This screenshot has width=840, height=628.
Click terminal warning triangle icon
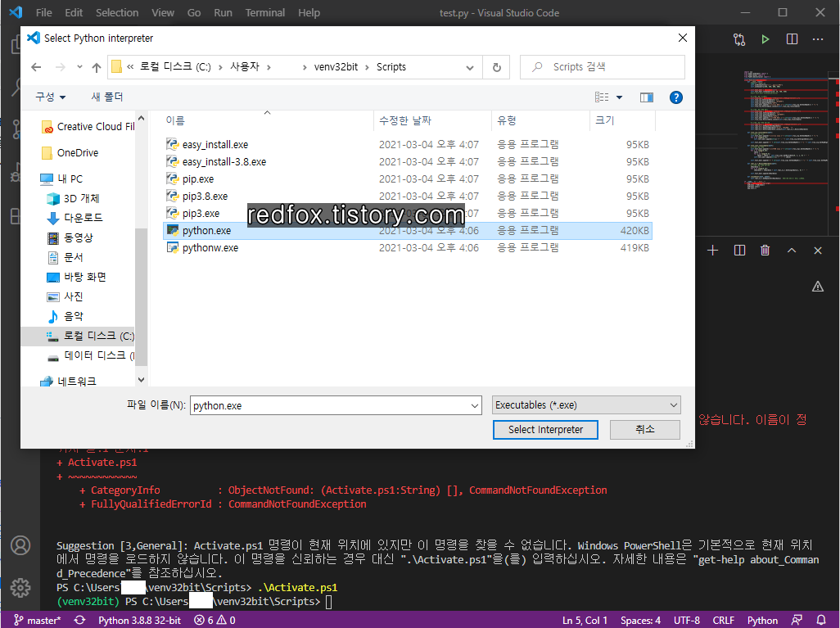[x=818, y=287]
